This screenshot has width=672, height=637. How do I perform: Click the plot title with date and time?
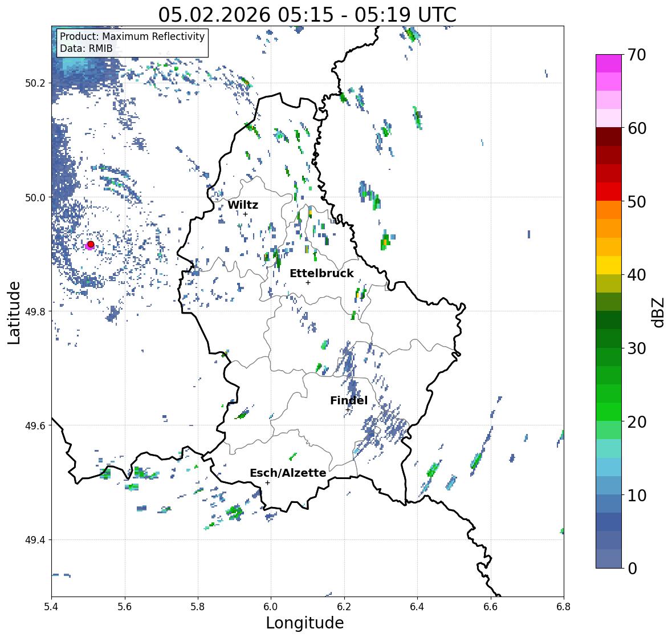(x=307, y=15)
